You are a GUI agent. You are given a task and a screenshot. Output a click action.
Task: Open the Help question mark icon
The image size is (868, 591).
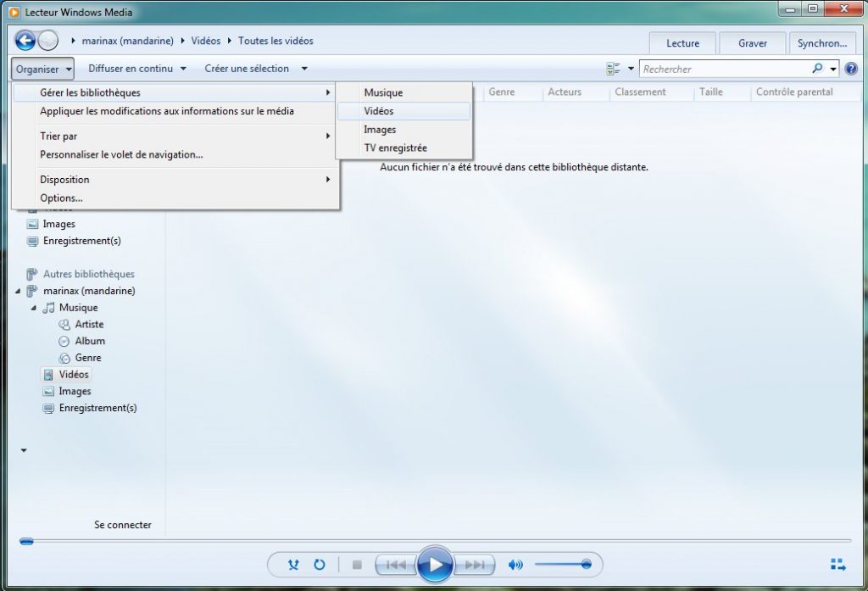(851, 69)
